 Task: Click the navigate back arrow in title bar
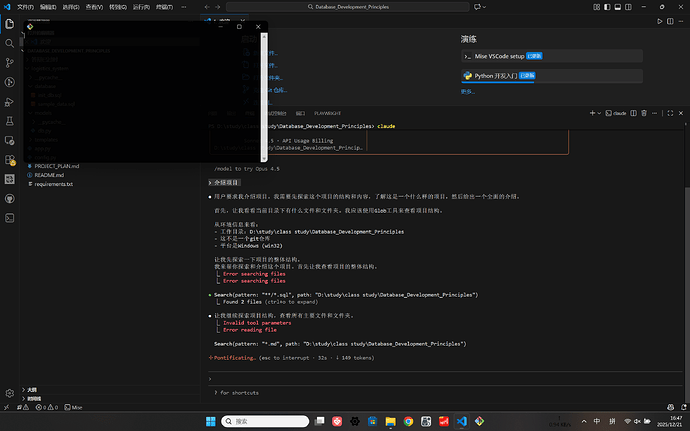tap(207, 7)
